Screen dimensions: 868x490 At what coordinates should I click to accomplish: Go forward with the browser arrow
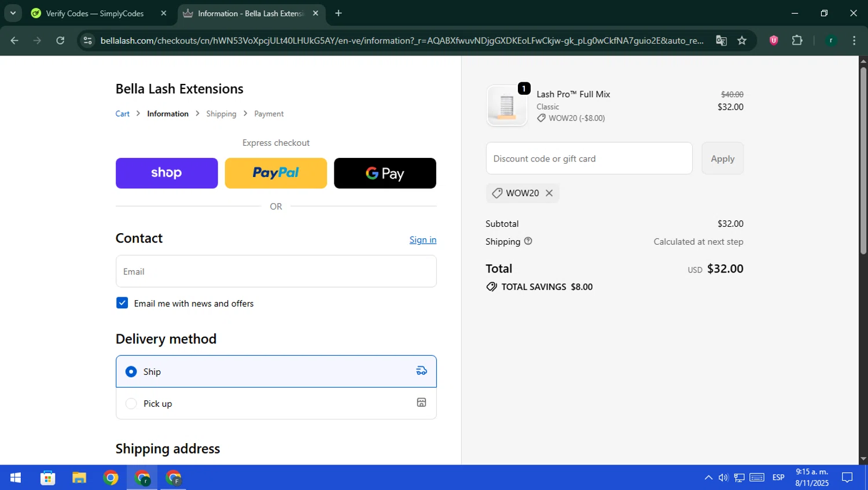tap(37, 40)
